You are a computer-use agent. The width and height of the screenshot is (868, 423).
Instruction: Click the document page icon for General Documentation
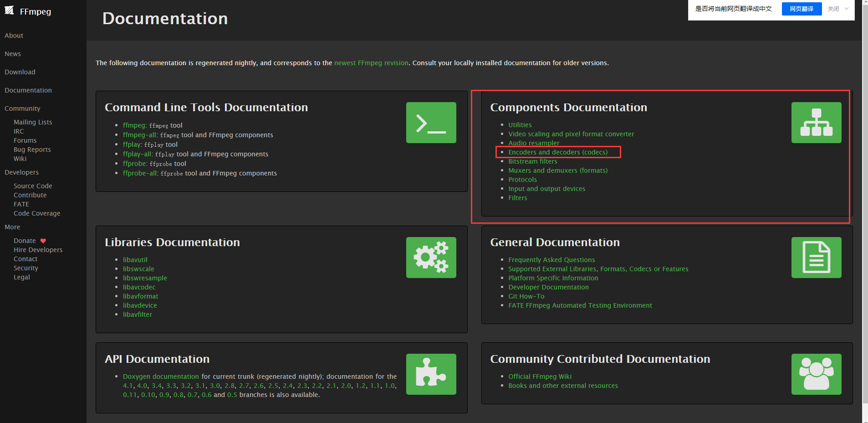816,258
